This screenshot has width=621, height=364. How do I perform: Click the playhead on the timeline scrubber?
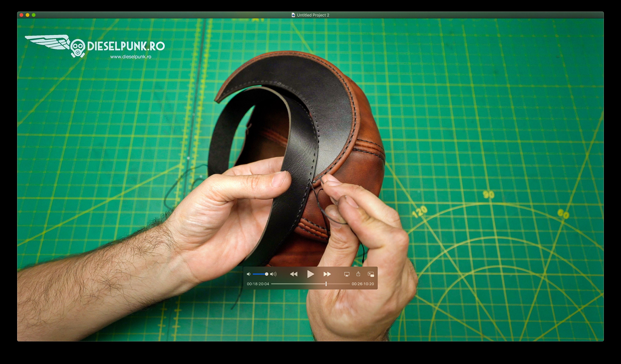326,284
